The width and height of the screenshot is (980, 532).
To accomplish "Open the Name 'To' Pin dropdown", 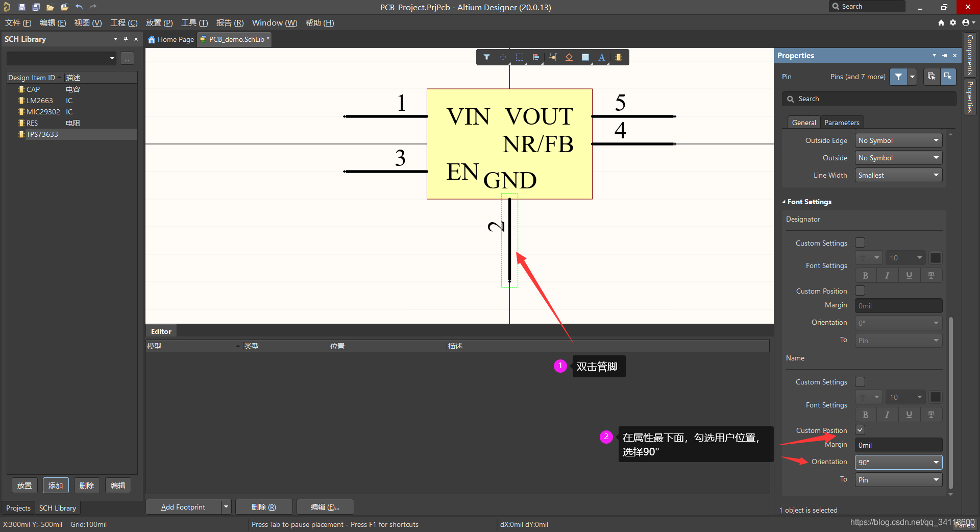I will (898, 480).
